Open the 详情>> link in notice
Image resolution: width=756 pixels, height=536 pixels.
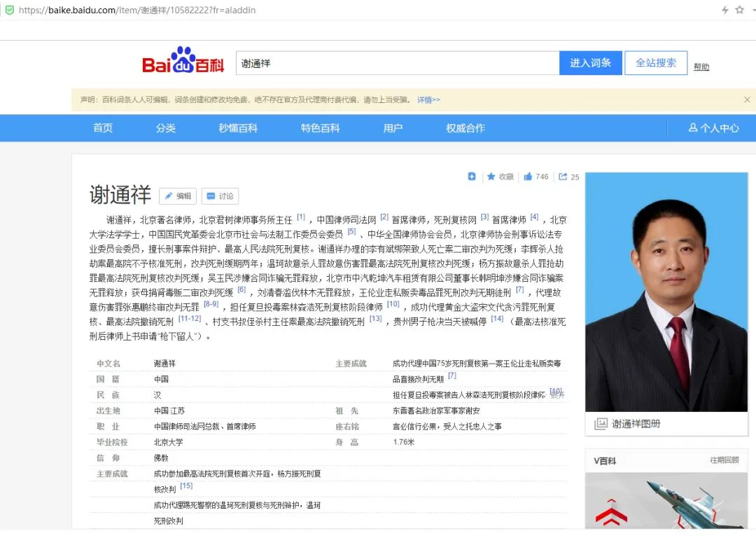click(428, 100)
